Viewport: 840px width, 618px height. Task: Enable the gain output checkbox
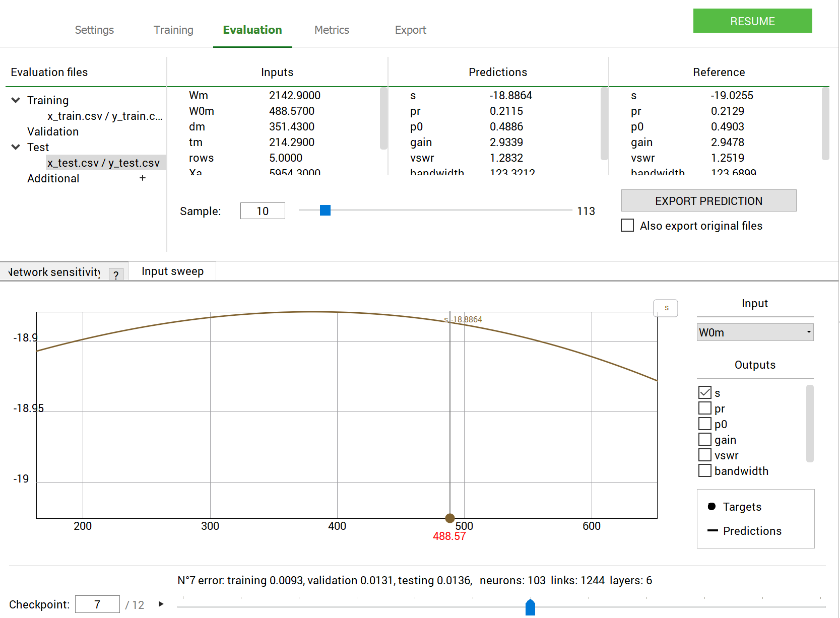pyautogui.click(x=705, y=439)
